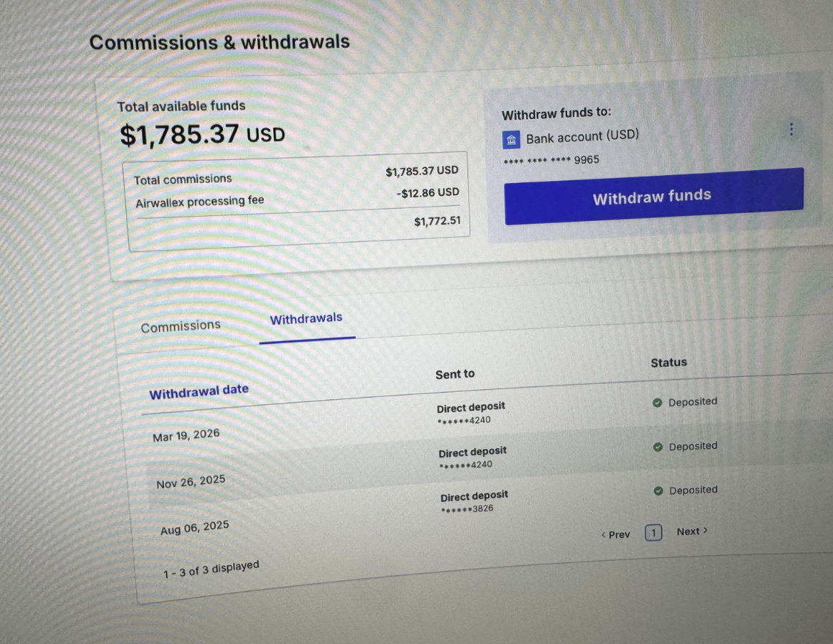This screenshot has width=833, height=644.
Task: Click the Prev pagination link
Action: (619, 534)
